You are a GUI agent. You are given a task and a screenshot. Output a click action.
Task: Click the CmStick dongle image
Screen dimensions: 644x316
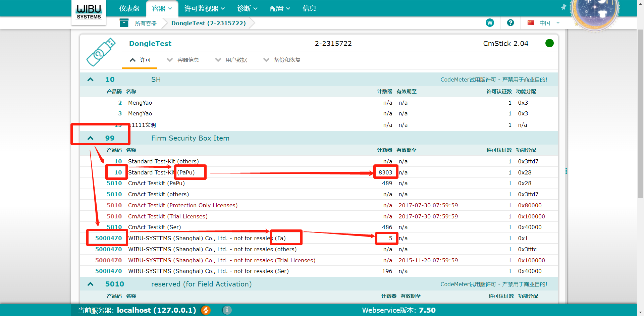[x=101, y=52]
